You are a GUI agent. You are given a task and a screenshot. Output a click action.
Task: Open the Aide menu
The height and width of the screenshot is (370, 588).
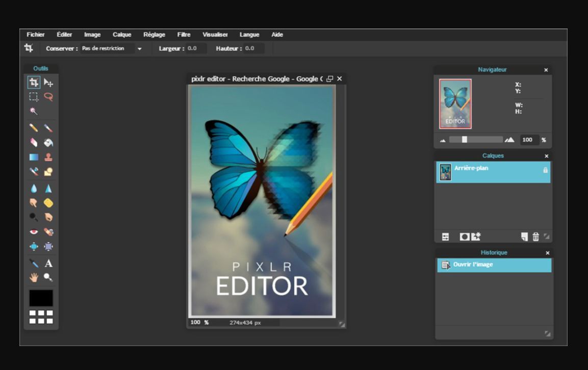point(277,35)
